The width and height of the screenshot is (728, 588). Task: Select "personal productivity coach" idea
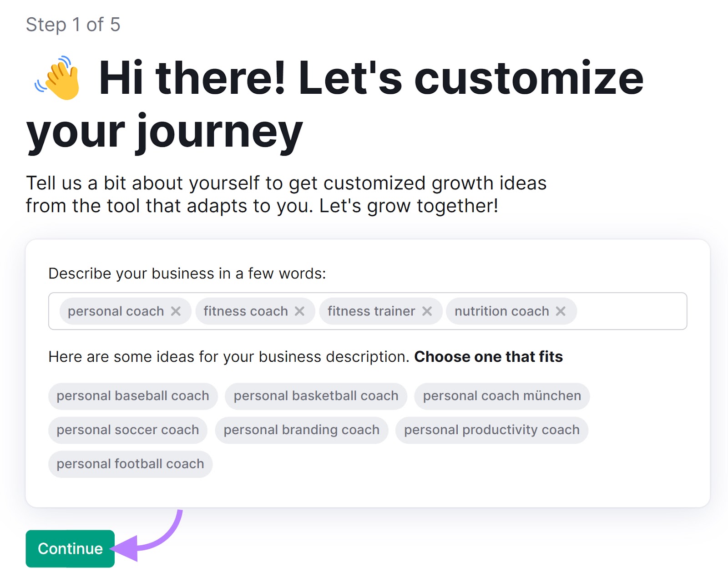(x=491, y=430)
